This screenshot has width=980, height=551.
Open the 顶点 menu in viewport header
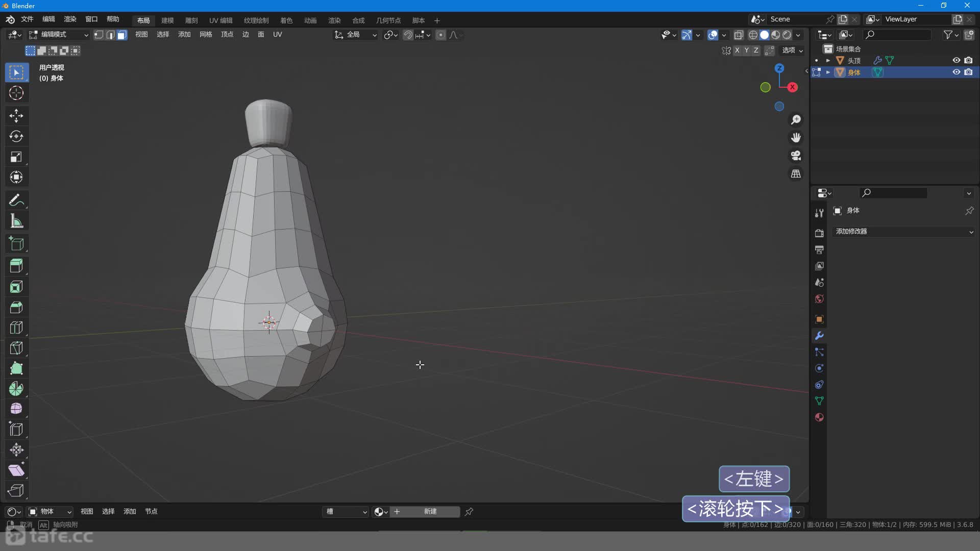pos(227,35)
